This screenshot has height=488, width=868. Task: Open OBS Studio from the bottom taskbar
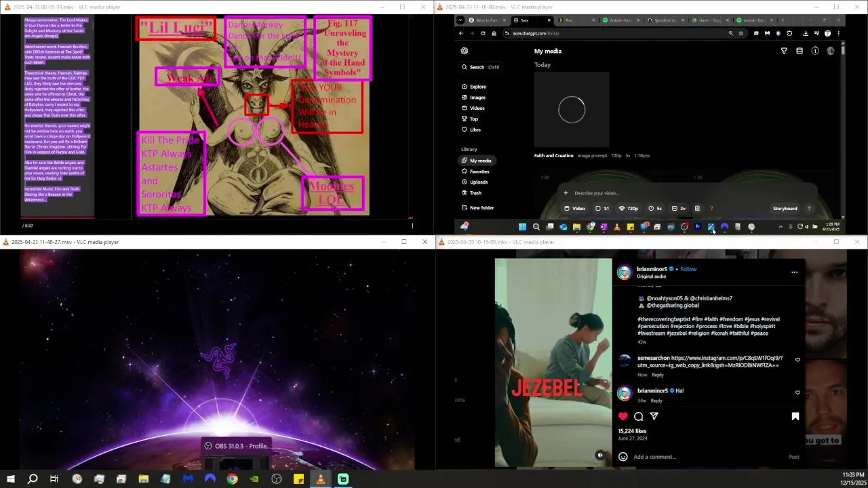coord(277,479)
